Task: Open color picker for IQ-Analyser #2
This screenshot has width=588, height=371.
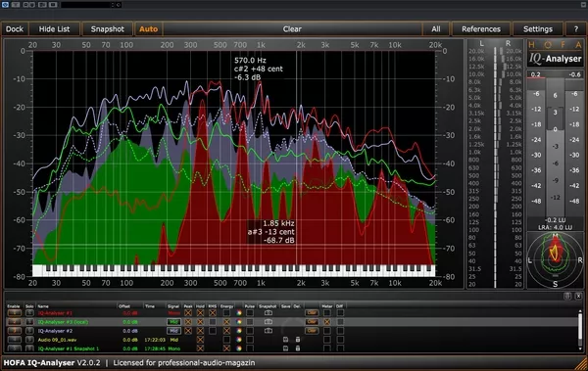Action: 239,331
